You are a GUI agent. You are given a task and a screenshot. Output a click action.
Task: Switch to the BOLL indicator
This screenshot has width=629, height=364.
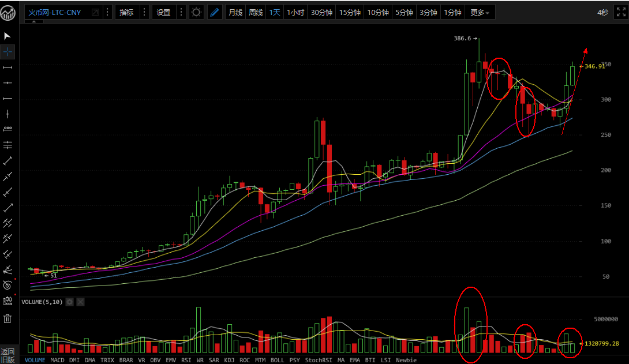click(277, 360)
